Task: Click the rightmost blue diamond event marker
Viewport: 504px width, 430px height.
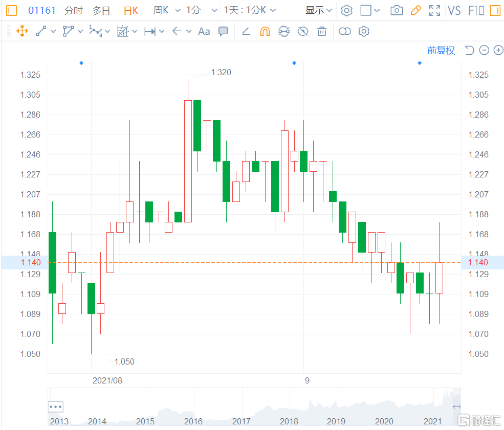Action: [420, 63]
